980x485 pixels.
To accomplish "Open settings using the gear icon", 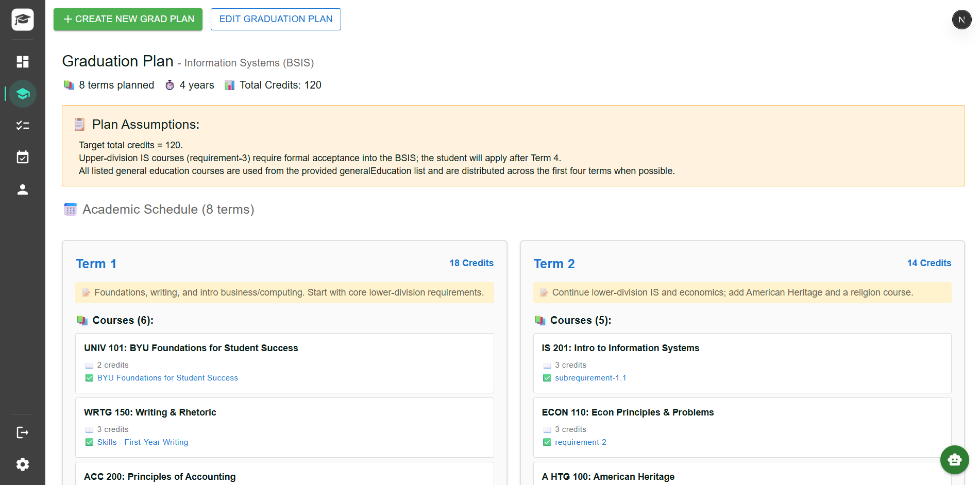I will pos(23,464).
